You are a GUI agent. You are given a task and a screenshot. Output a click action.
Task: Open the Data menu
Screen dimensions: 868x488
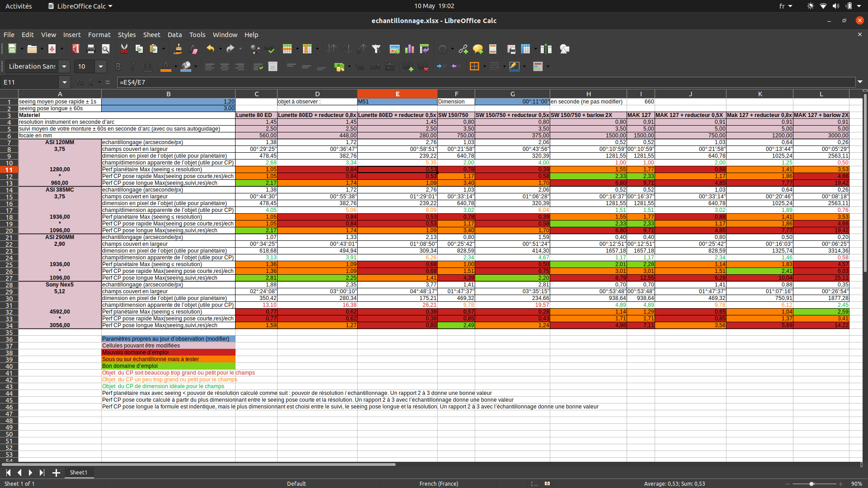tap(175, 35)
